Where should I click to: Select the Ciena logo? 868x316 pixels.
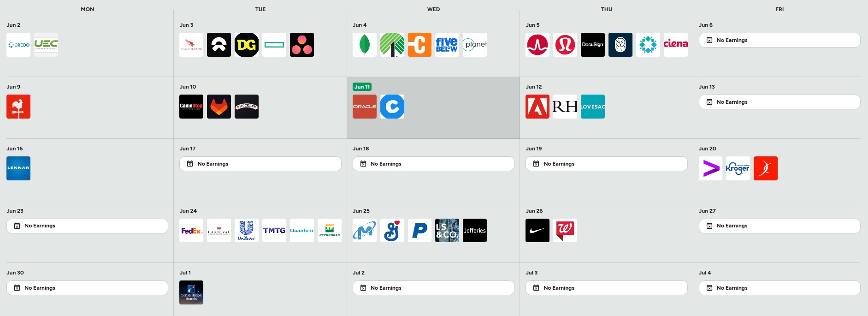point(676,45)
